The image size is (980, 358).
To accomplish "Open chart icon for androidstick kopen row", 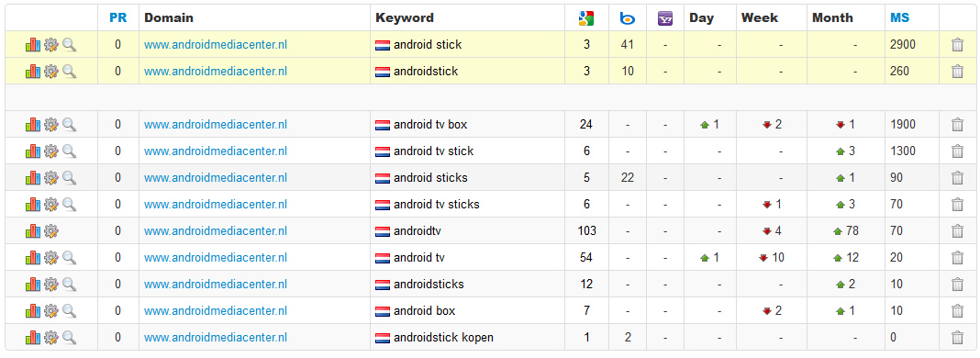I will point(32,338).
